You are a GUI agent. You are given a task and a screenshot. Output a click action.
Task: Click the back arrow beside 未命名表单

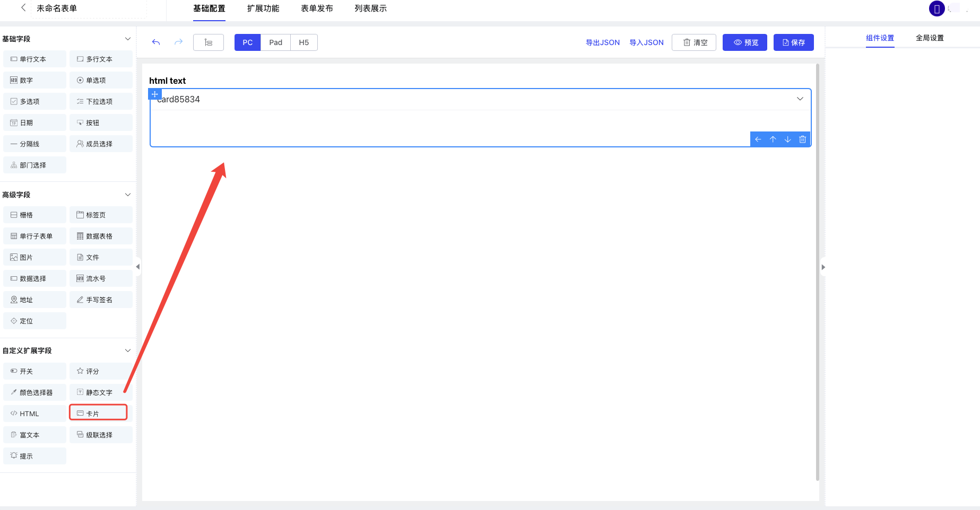coord(23,8)
